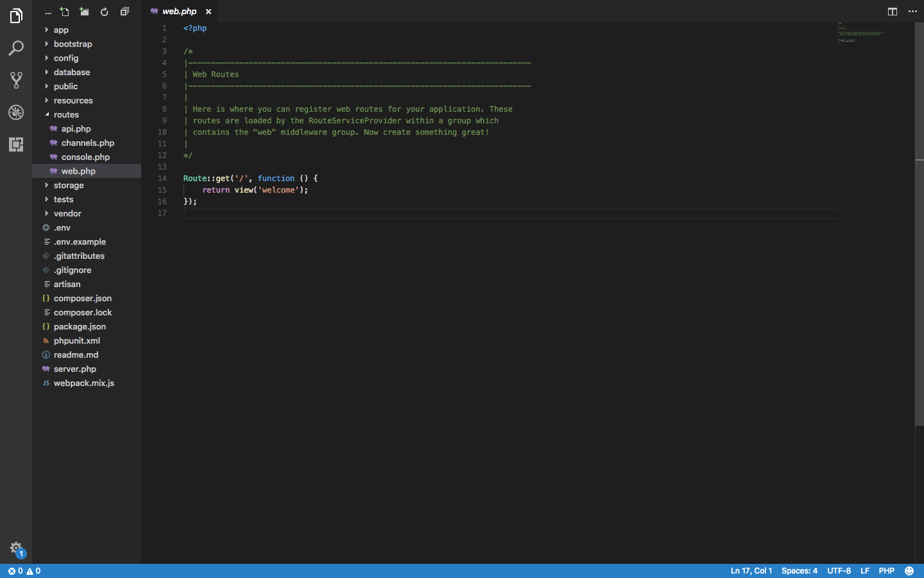The image size is (924, 578).
Task: Split the editor
Action: (x=893, y=12)
